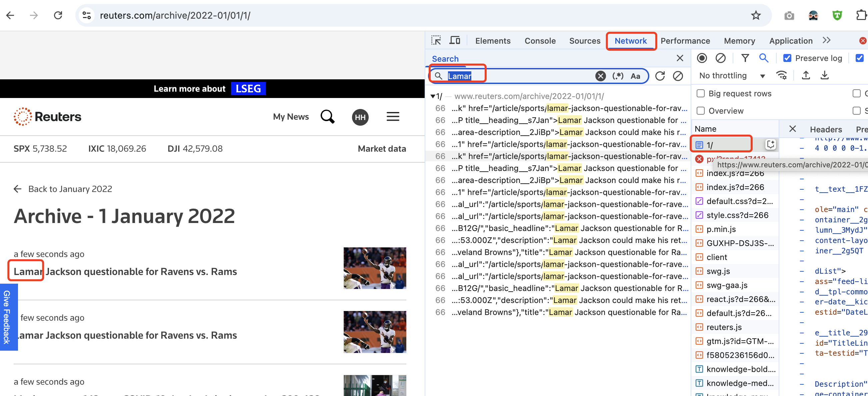Uncheck the Preserve log checkbox

point(787,58)
